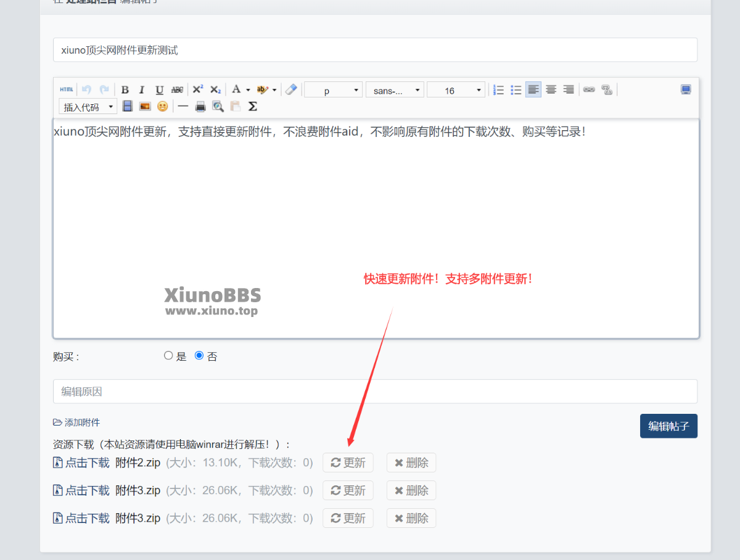Insert an emoticon using smiley icon
The width and height of the screenshot is (740, 560).
[162, 107]
